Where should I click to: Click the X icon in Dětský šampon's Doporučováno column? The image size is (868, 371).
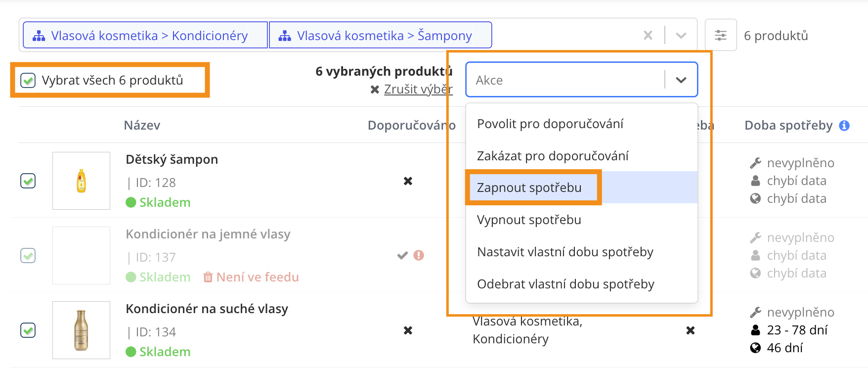tap(408, 181)
